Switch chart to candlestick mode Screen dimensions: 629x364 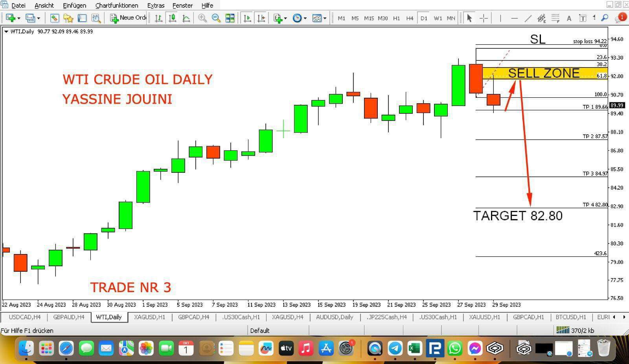pos(172,18)
